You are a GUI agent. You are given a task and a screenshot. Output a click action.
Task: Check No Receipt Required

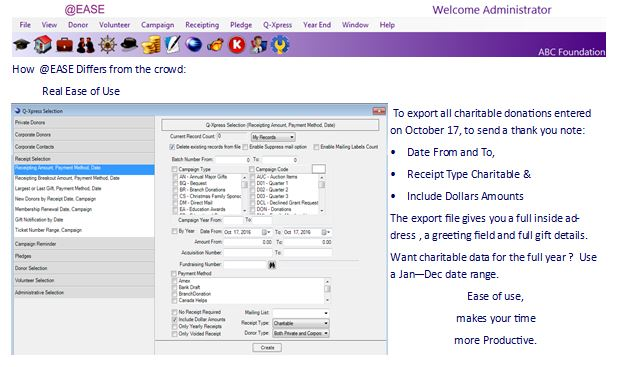pyautogui.click(x=174, y=312)
